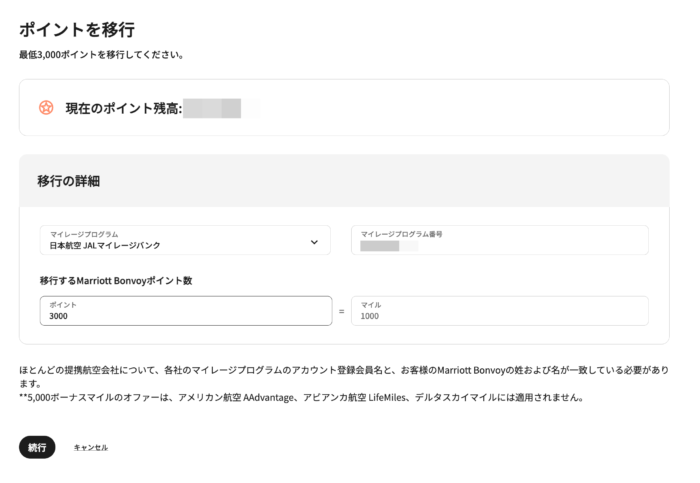Select the ポイント field containing 3000

[186, 311]
